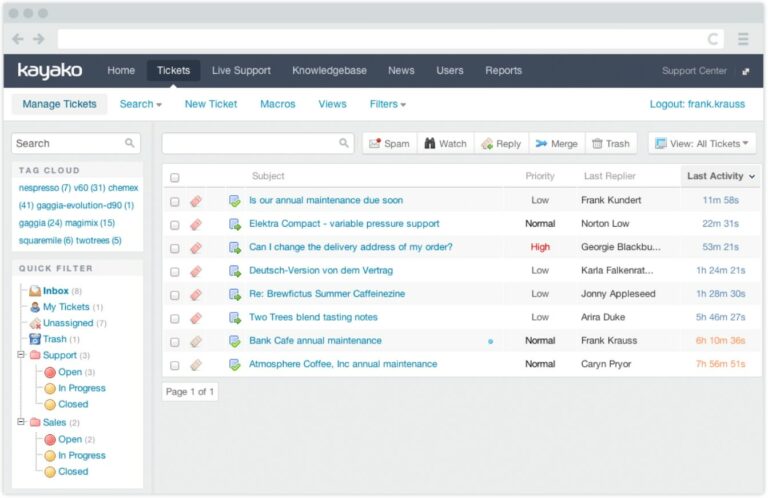The height and width of the screenshot is (498, 768).
Task: Go back with the browser back arrow
Action: (x=18, y=39)
